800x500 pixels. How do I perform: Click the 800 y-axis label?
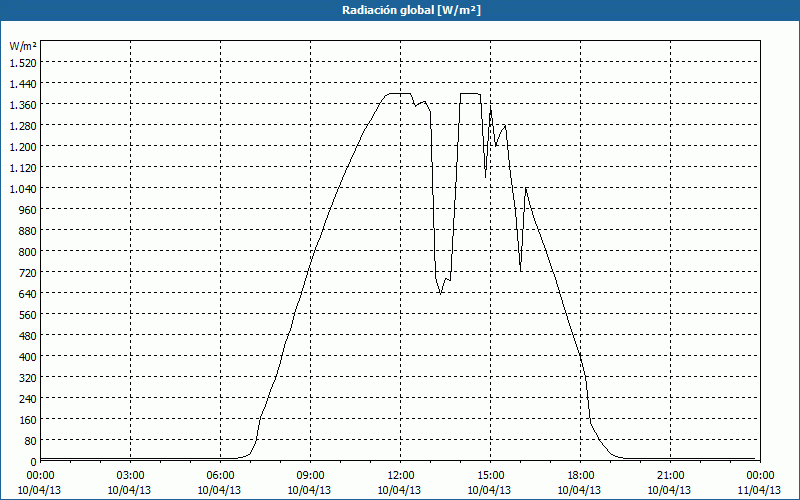coord(29,252)
